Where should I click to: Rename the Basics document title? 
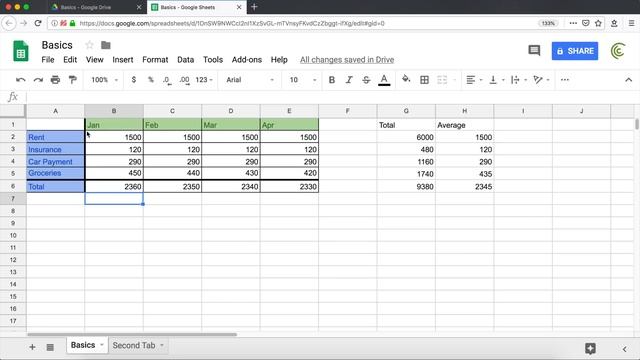click(x=57, y=45)
